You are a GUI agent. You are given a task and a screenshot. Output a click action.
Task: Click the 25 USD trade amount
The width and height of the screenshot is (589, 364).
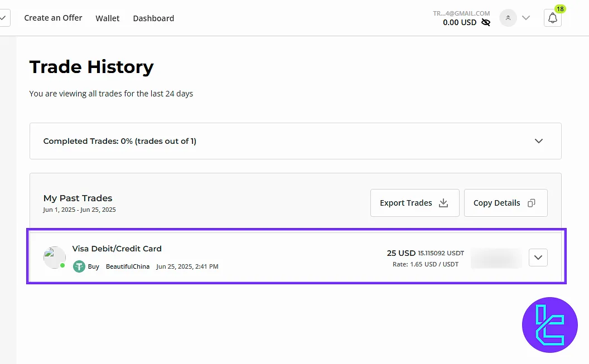click(x=401, y=253)
